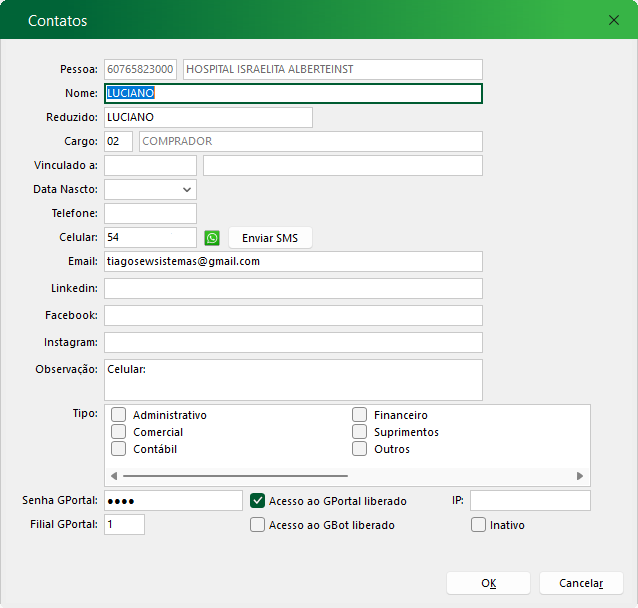The image size is (638, 608).
Task: Select the Financeiro type checkbox
Action: [x=360, y=415]
